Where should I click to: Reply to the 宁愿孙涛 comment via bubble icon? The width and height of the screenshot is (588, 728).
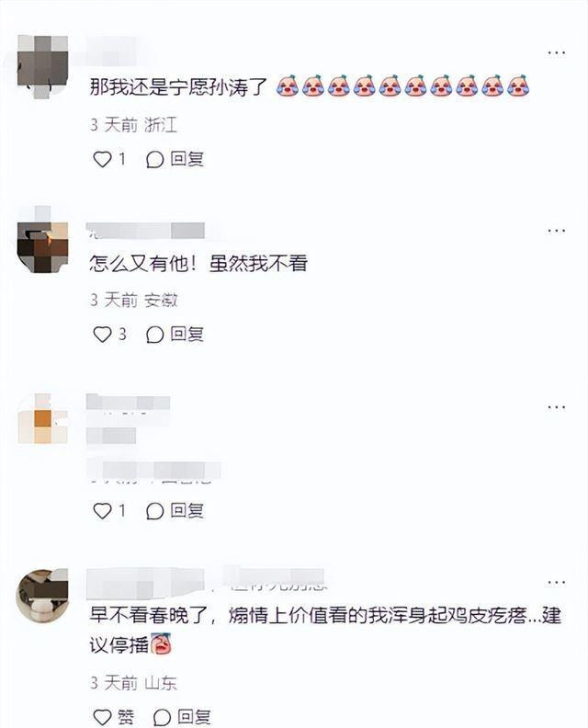[154, 160]
